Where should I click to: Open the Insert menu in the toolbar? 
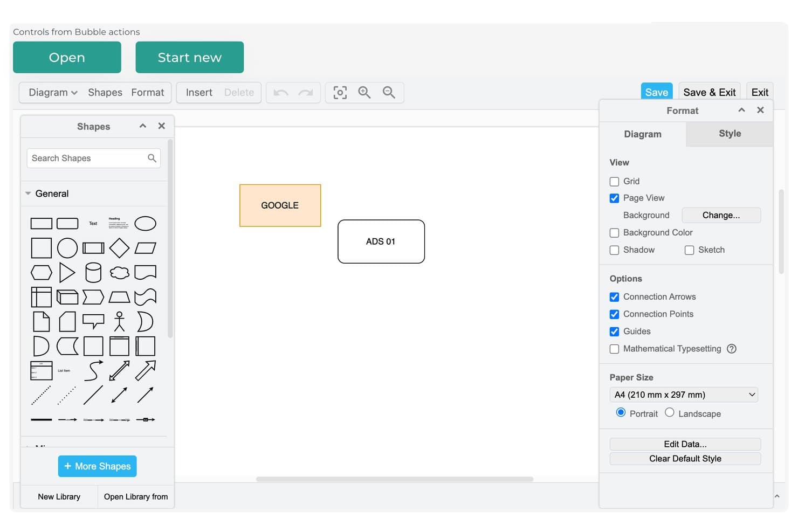tap(199, 93)
